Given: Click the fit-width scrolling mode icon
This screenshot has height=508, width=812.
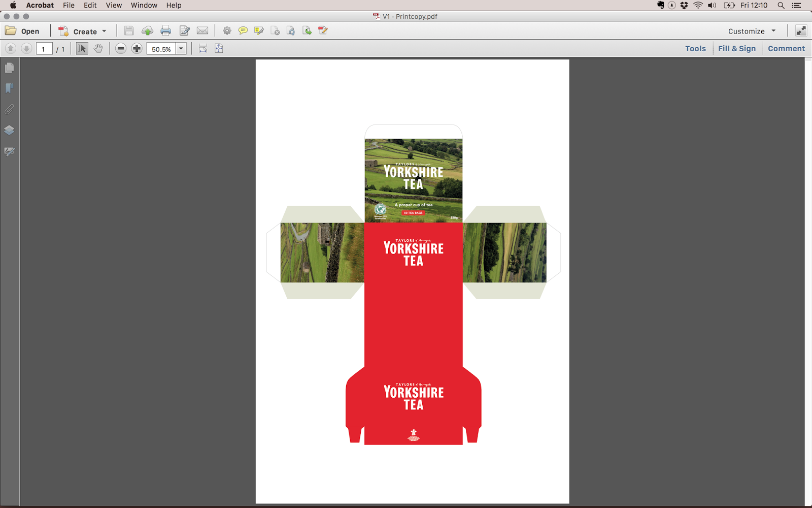Looking at the screenshot, I should pyautogui.click(x=203, y=49).
